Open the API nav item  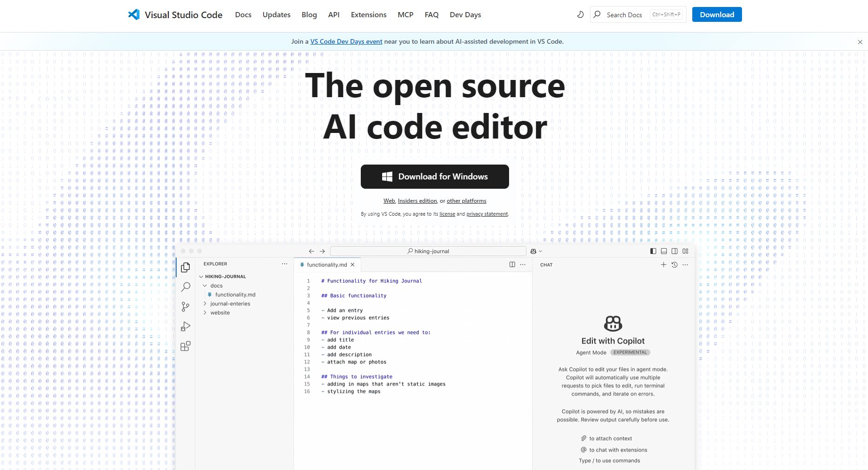click(x=334, y=15)
